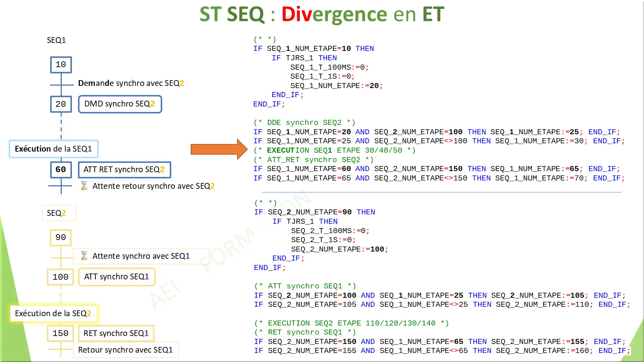Viewport: 644px width, 362px height.
Task: Select the orange arrow pointing to the code
Action: 218,149
